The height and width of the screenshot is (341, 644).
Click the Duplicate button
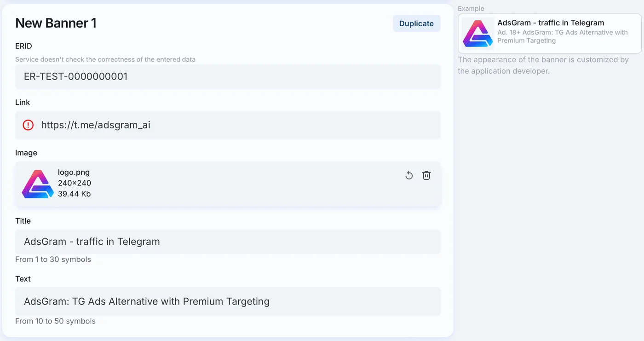(x=416, y=23)
